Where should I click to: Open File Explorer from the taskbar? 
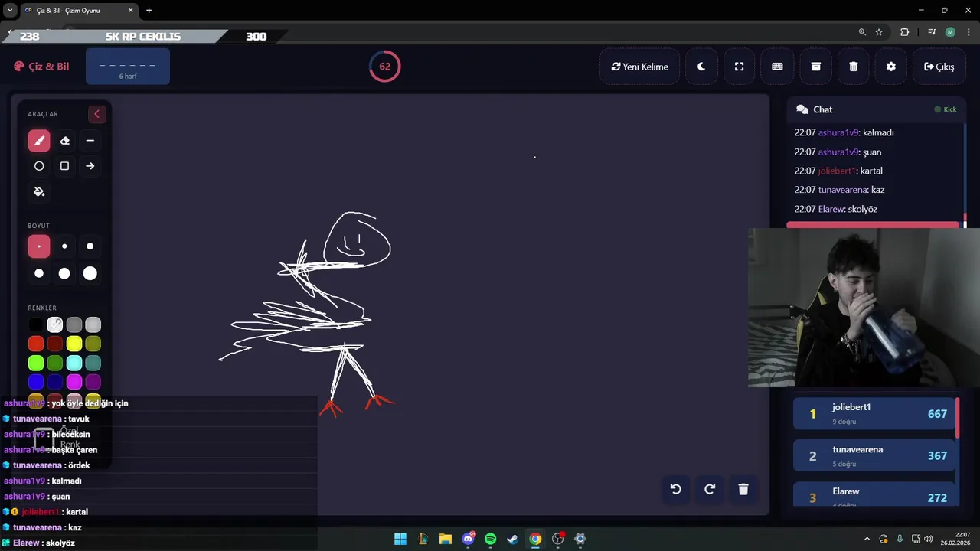coord(445,539)
